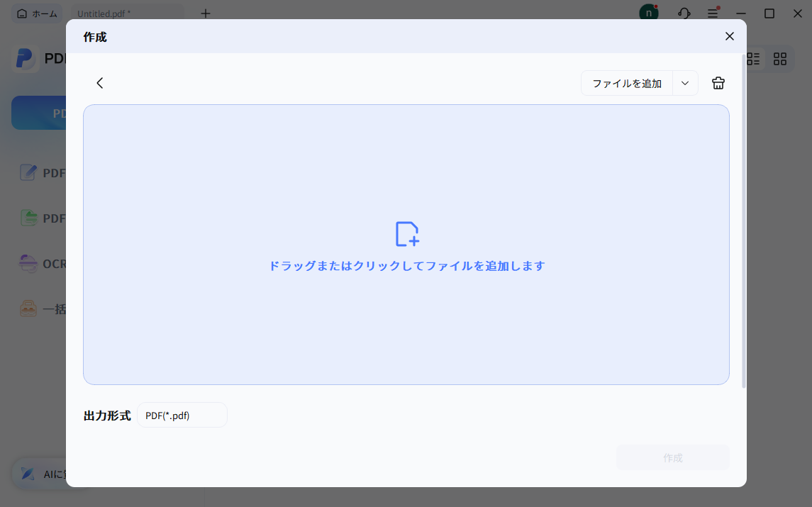Switch to grid view icon
This screenshot has width=812, height=507.
pyautogui.click(x=780, y=59)
